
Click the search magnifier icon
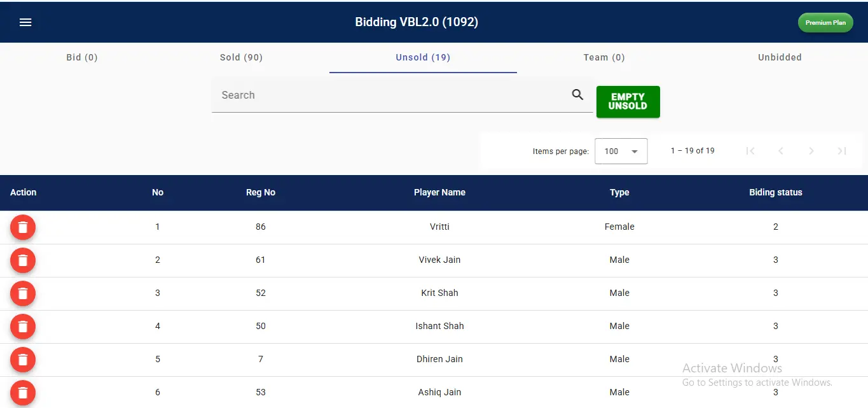click(x=577, y=95)
